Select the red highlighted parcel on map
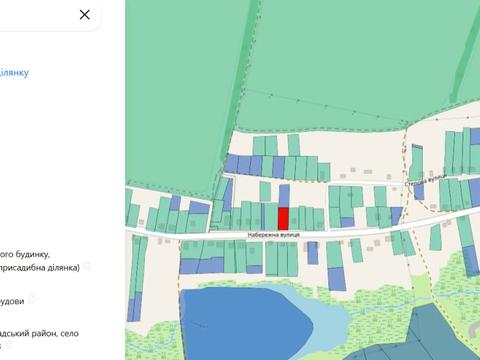 tap(283, 219)
